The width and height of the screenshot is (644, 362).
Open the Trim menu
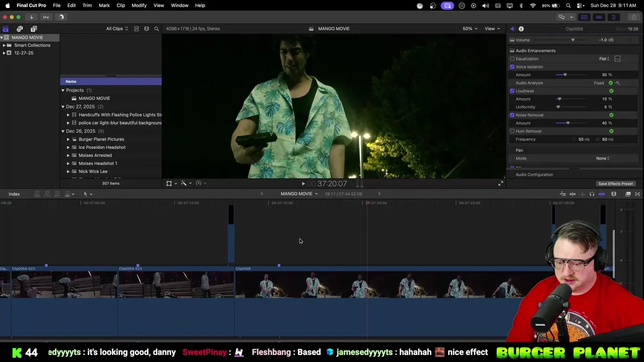(x=87, y=6)
